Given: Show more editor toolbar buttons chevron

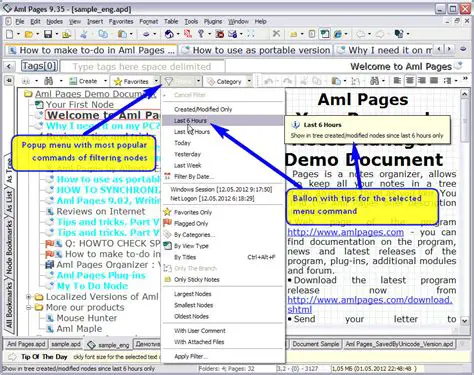Looking at the screenshot, I should pyautogui.click(x=465, y=79).
